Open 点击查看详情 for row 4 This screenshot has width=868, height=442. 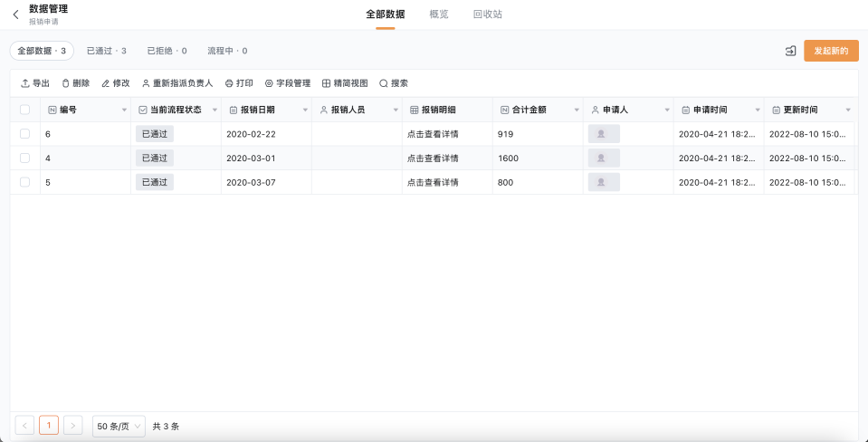pyautogui.click(x=433, y=159)
